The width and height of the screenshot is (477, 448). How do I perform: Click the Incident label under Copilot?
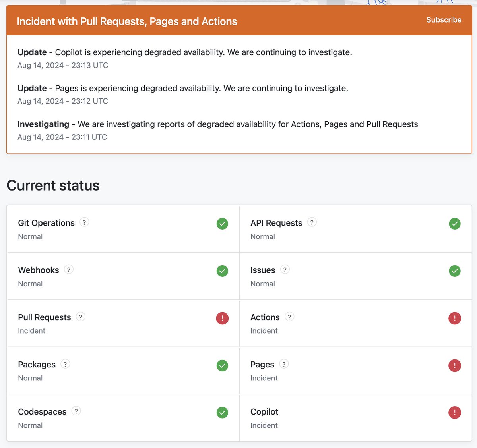coord(264,425)
